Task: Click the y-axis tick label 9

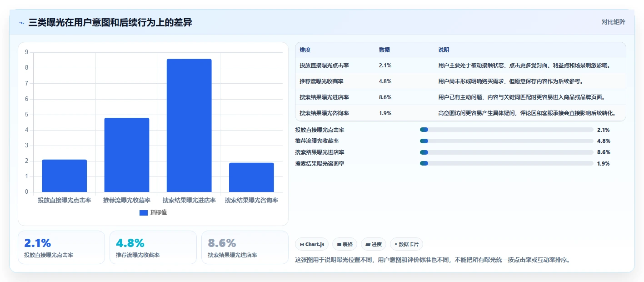Action: click(x=26, y=52)
